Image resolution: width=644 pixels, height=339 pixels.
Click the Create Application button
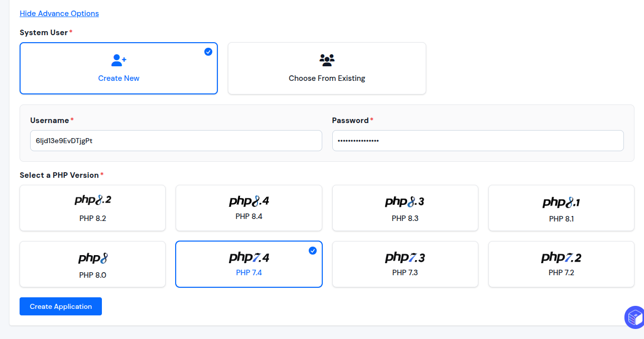tap(61, 306)
